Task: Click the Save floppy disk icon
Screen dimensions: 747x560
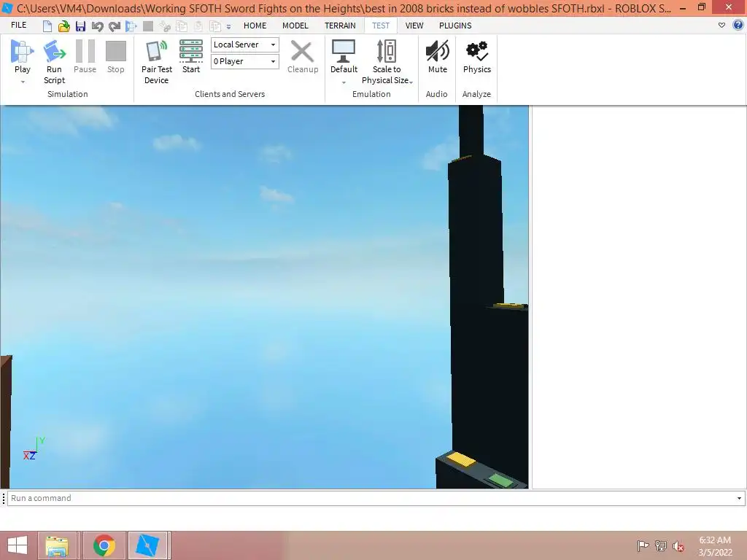Action: click(80, 26)
